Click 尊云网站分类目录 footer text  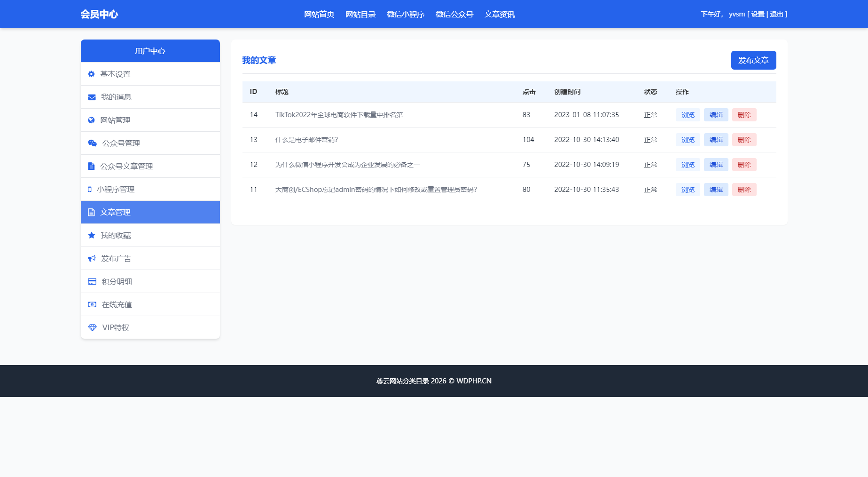point(403,381)
